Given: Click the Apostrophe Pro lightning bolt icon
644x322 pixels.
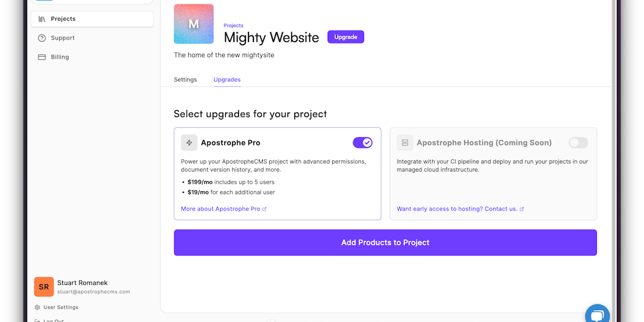Looking at the screenshot, I should [189, 143].
